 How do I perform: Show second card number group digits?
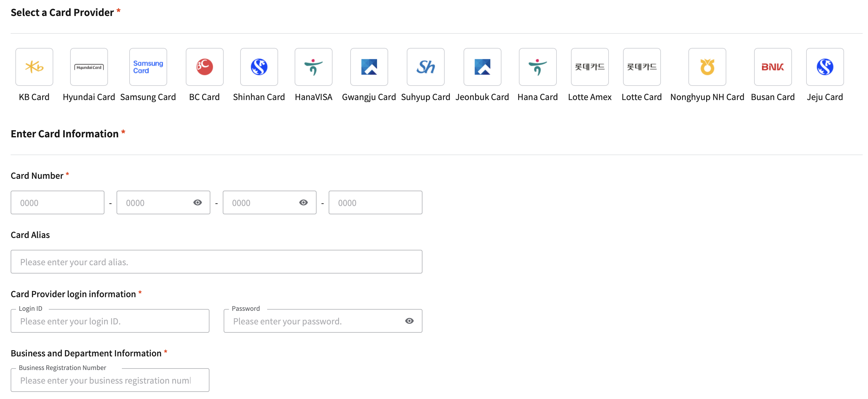(x=198, y=202)
